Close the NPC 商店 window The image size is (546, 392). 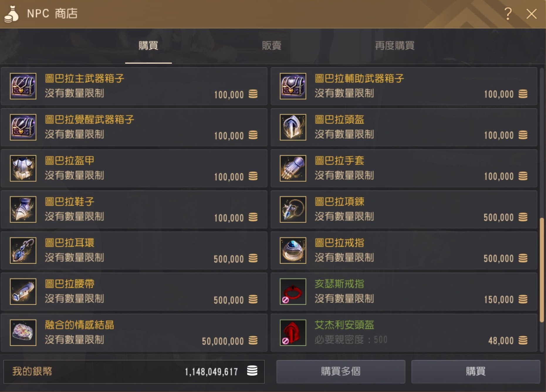[x=531, y=13]
